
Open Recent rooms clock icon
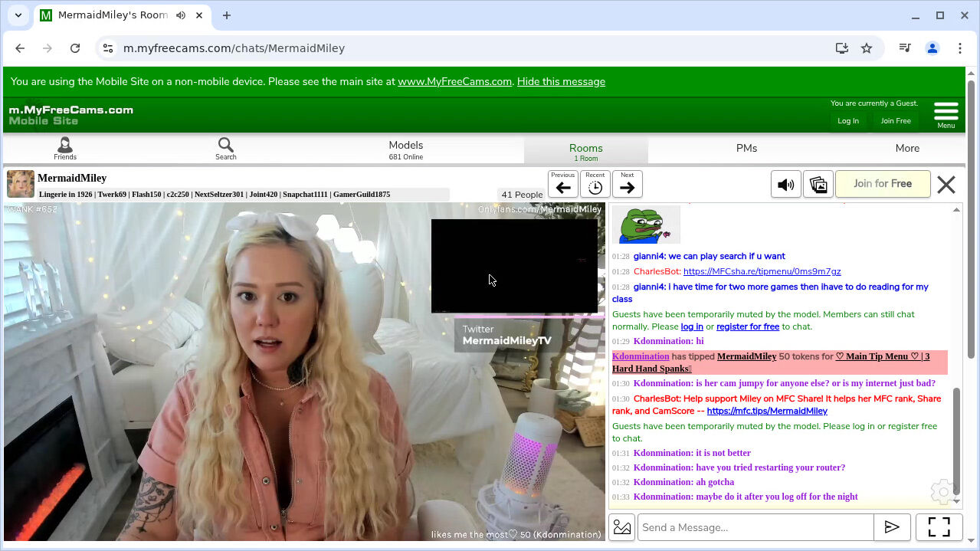tap(595, 185)
